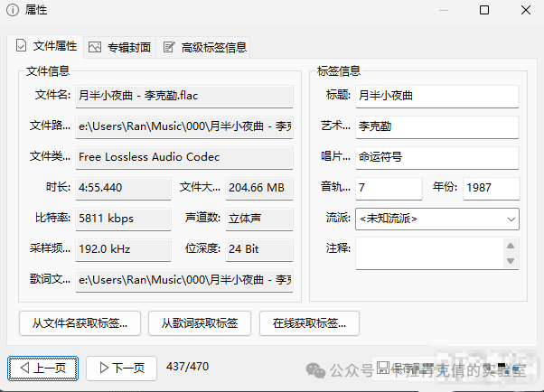Click the 年份 field showing 1987
Image resolution: width=544 pixels, height=392 pixels.
(491, 188)
